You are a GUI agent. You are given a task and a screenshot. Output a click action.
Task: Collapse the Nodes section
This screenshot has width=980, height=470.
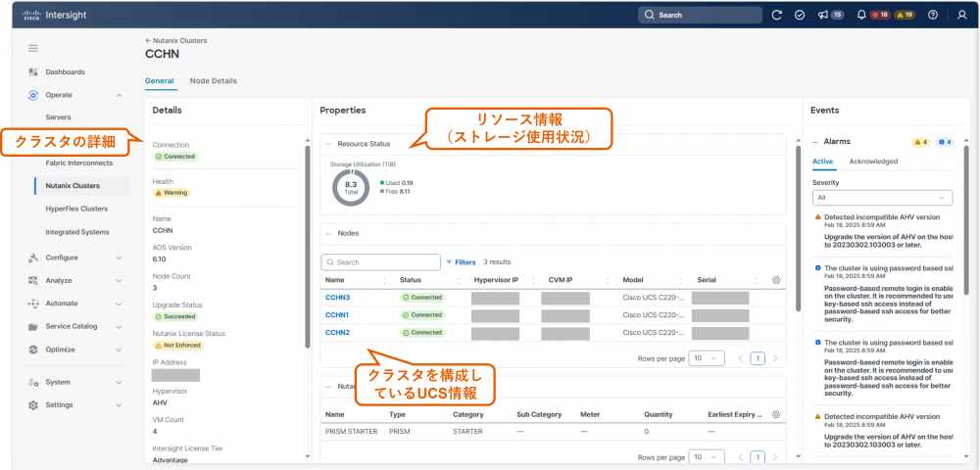pyautogui.click(x=328, y=233)
